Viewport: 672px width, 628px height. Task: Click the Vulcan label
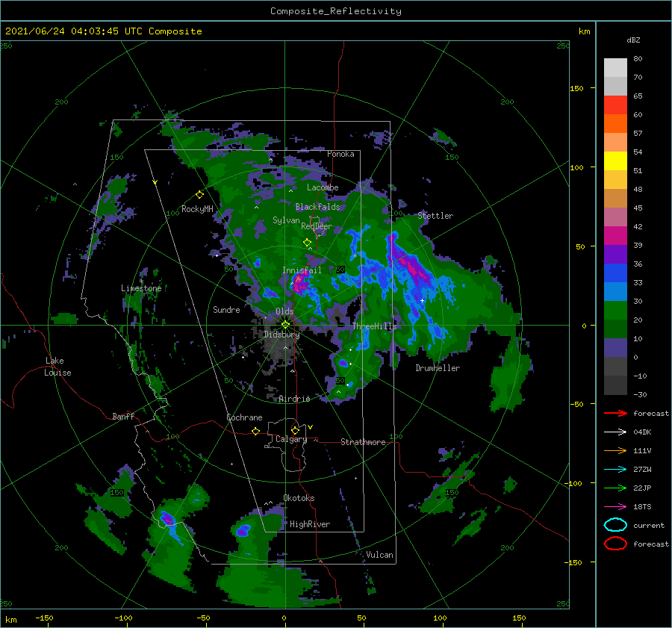click(379, 554)
